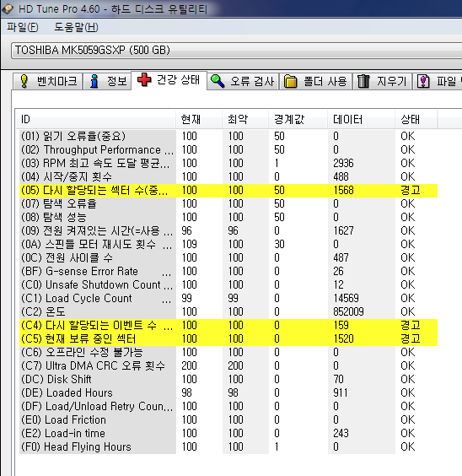The height and width of the screenshot is (476, 462).
Task: Select the (07) 탐색 오류율 row
Action: [x=228, y=203]
